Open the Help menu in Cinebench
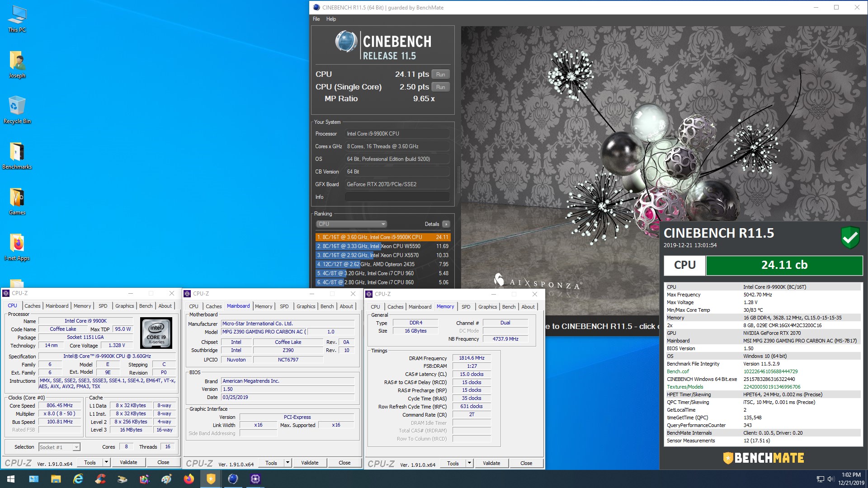 click(x=331, y=19)
